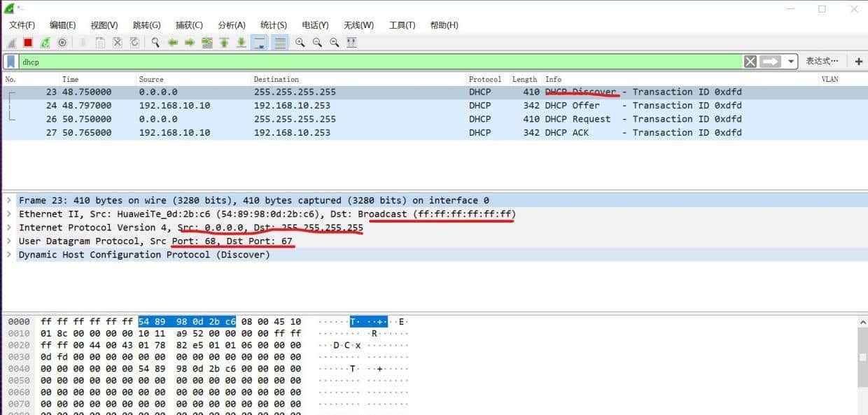
Task: Expand the User Datagram Protocol details
Action: click(x=8, y=241)
